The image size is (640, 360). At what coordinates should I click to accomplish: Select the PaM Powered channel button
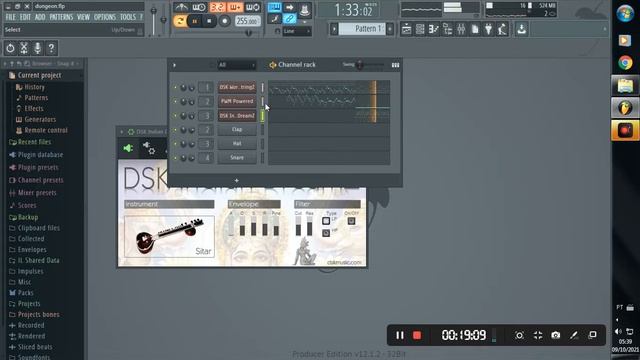tap(237, 101)
